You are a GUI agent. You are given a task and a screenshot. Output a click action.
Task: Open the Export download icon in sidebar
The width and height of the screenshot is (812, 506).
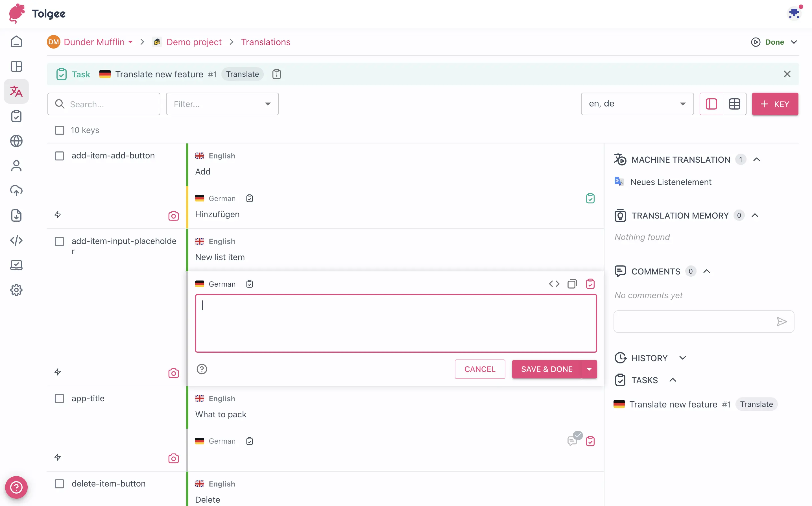[x=16, y=215]
